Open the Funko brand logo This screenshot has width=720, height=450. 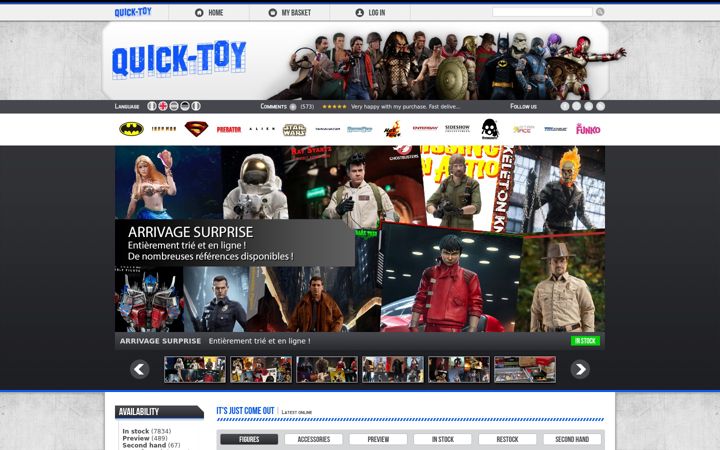(x=588, y=129)
